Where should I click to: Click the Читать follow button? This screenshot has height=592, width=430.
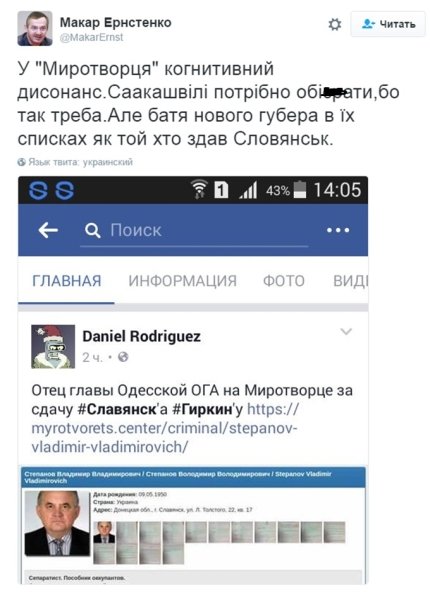click(x=388, y=24)
